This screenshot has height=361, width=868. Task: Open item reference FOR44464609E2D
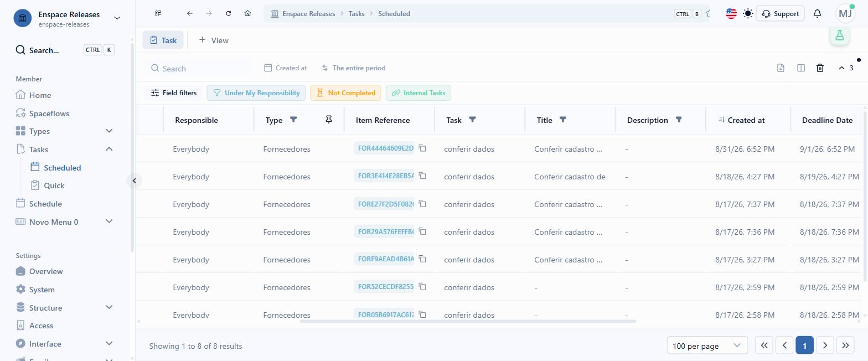tap(384, 148)
